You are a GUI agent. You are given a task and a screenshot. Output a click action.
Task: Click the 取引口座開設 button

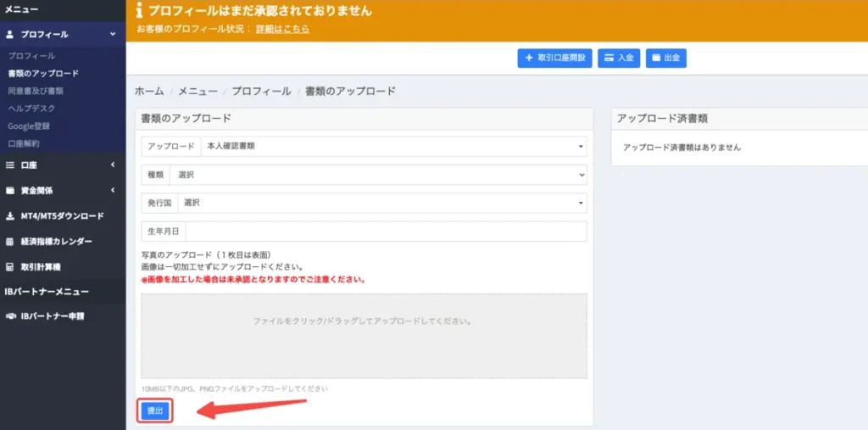(x=554, y=59)
